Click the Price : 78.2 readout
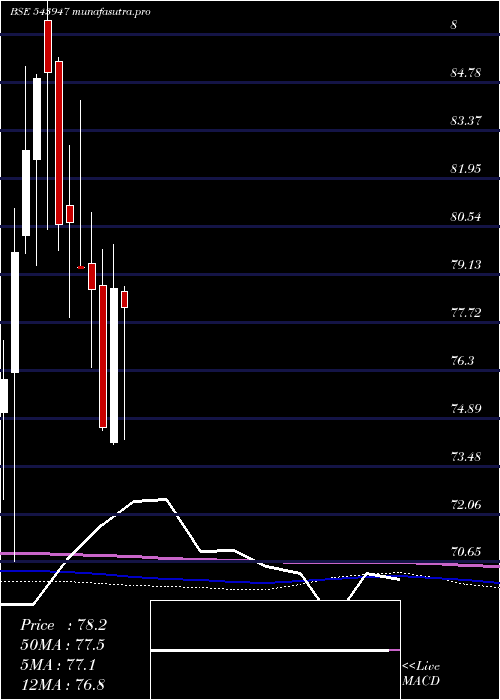Image resolution: width=500 pixels, height=700 pixels. (x=63, y=625)
